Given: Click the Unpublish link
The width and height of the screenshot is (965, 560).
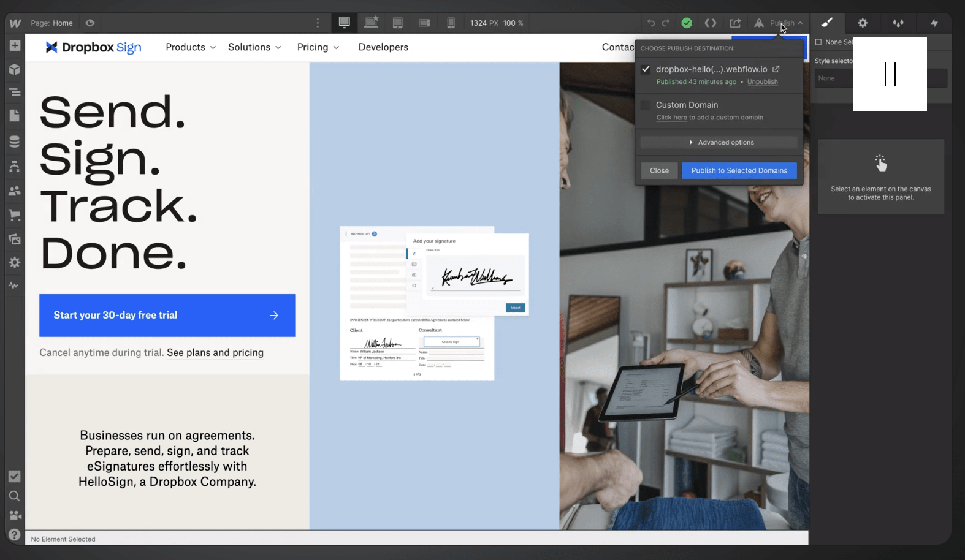Looking at the screenshot, I should point(762,81).
